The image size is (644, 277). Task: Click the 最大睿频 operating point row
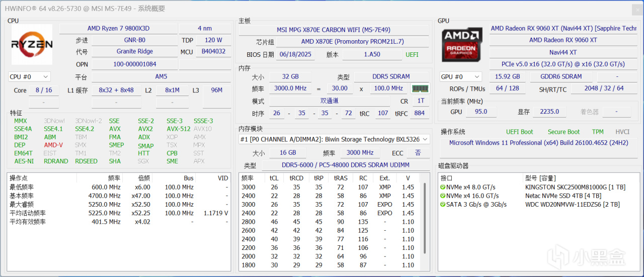(x=119, y=205)
